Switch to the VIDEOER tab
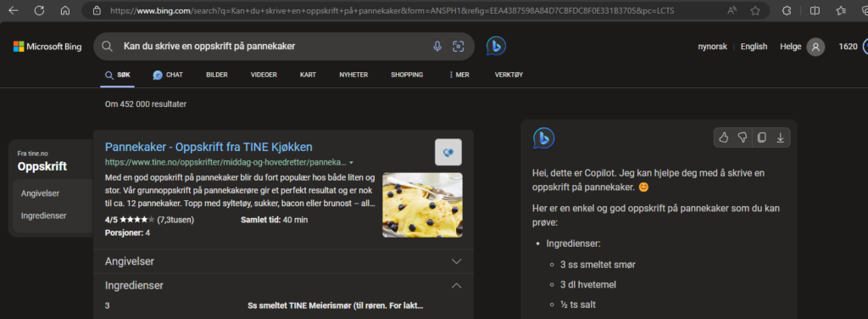 [264, 75]
